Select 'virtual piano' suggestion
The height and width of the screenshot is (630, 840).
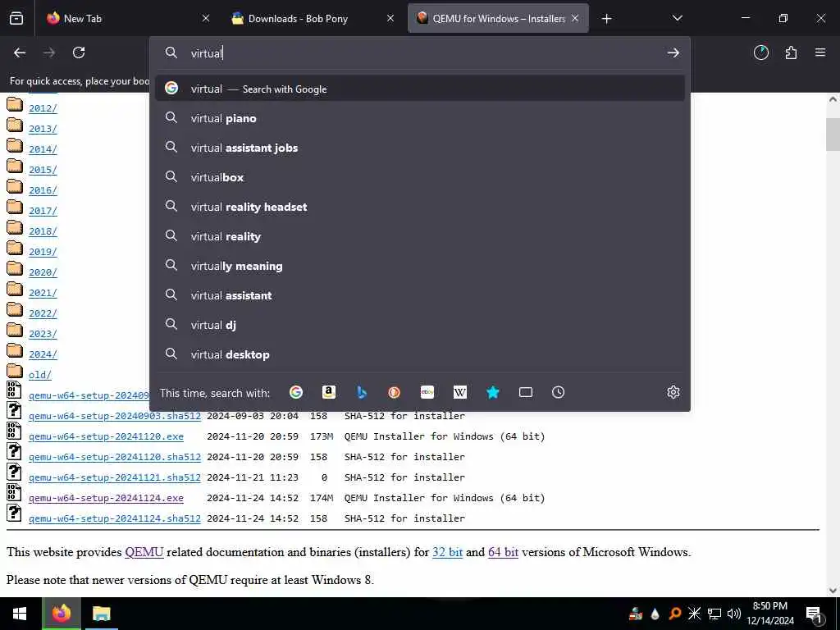(x=419, y=118)
